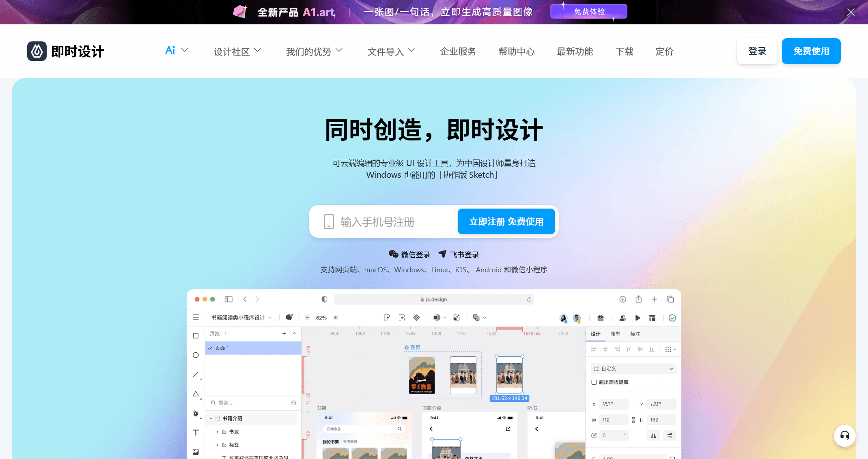Decrease zoom with the minus control at 62%

(307, 317)
